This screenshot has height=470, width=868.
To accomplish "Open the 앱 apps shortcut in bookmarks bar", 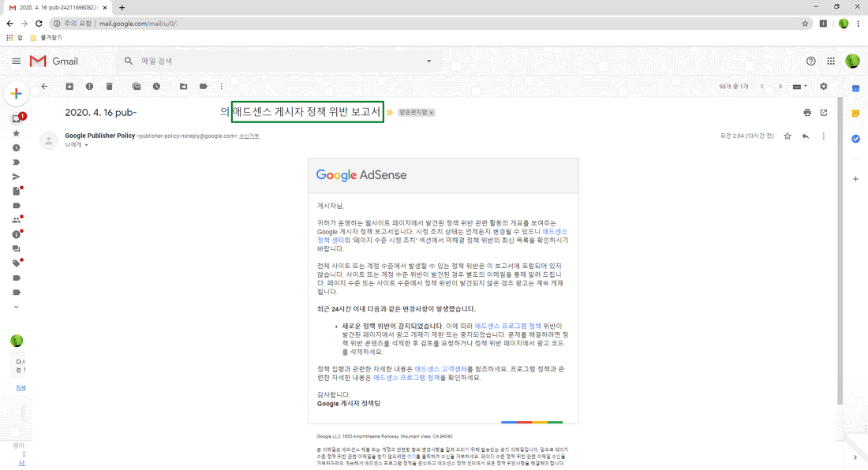I will click(x=14, y=38).
